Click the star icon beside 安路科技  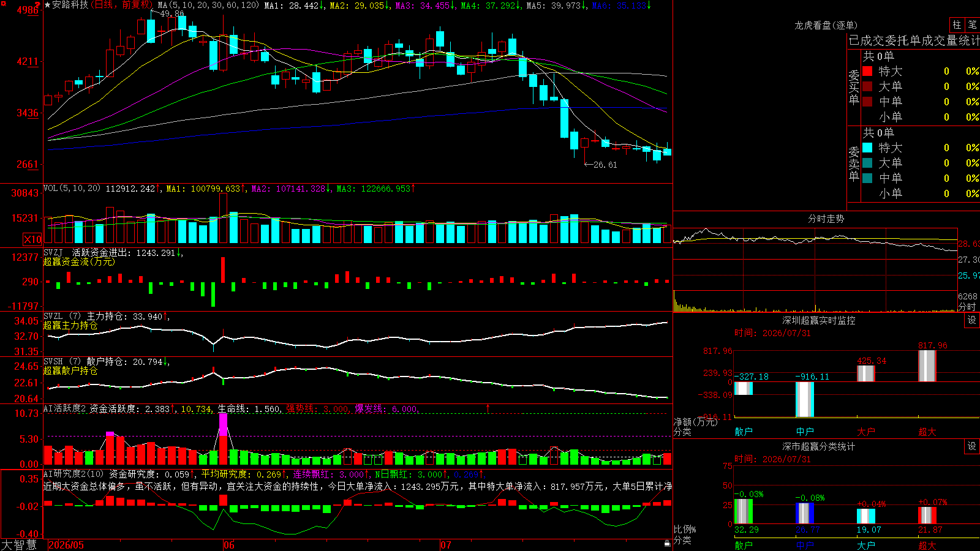click(47, 5)
